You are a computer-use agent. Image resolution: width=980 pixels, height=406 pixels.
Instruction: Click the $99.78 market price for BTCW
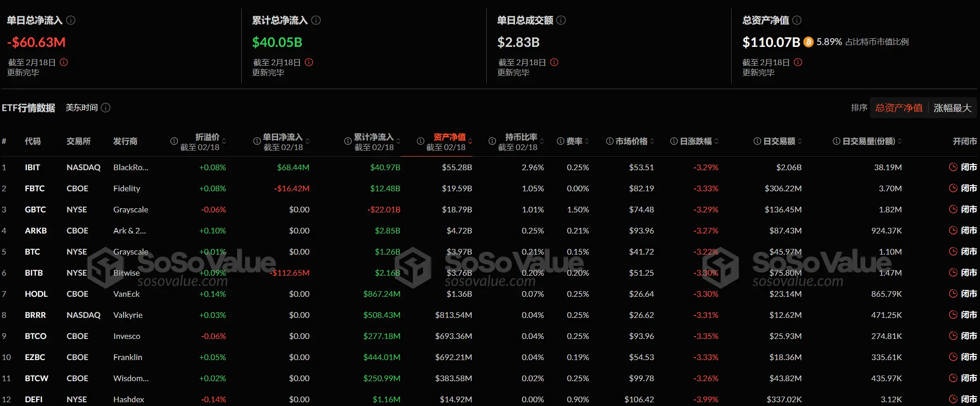641,378
